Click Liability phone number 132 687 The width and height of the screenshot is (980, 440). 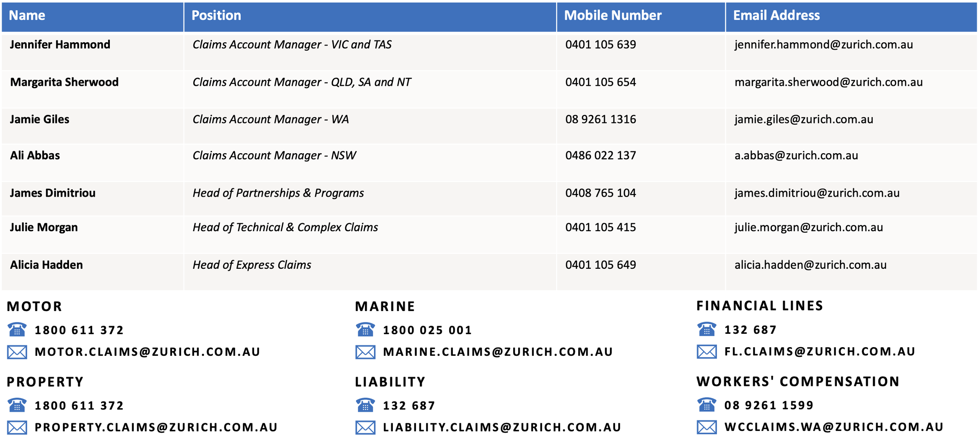[409, 406]
